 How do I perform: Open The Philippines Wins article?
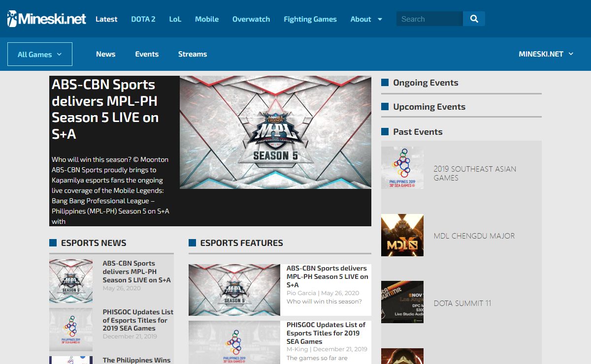tap(136, 360)
